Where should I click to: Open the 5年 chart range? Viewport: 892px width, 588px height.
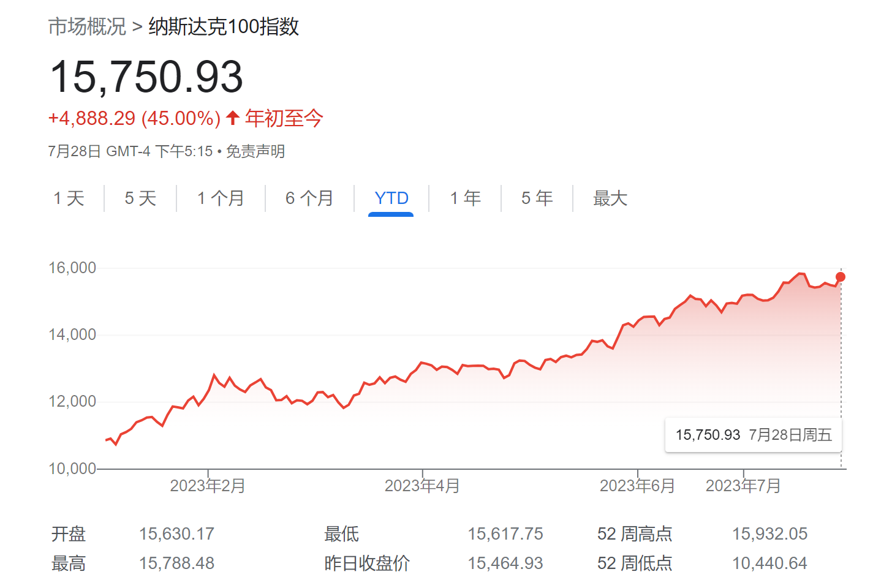click(x=536, y=198)
